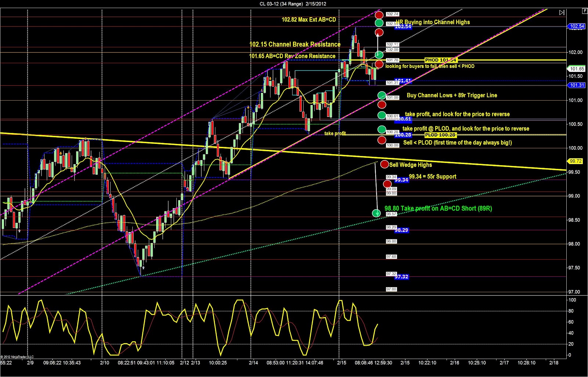Toggle the F indicator box in top right corner
The image size is (588, 377).
[584, 11]
